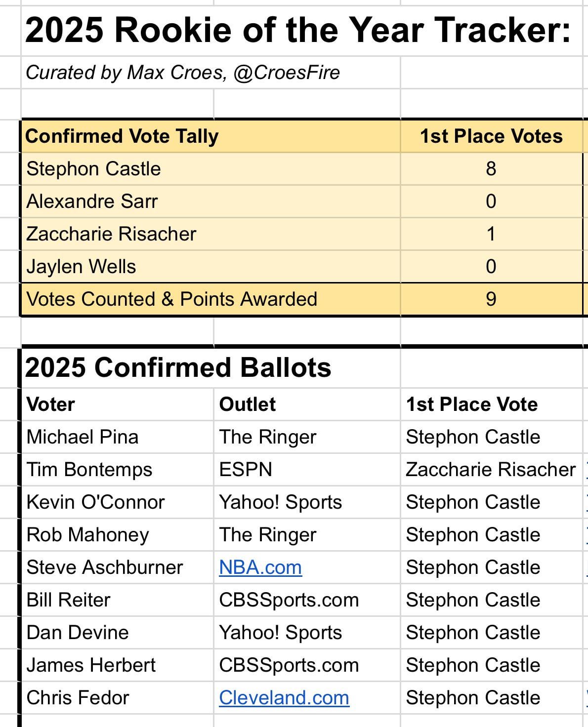Select the 1st Place Votes header
The height and width of the screenshot is (727, 588).
491,136
